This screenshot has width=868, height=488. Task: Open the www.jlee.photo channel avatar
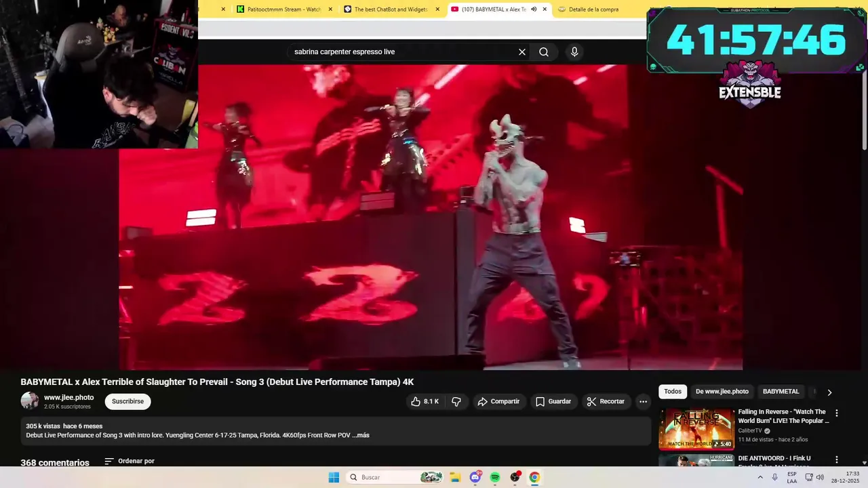click(x=30, y=401)
